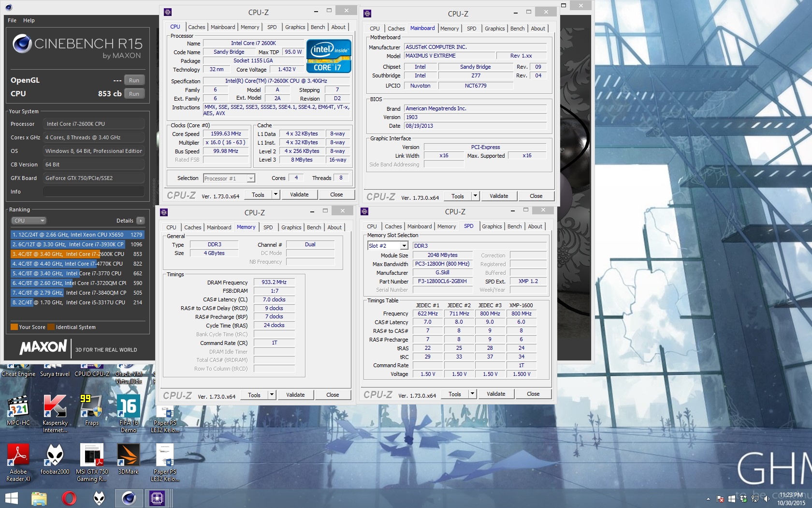Select ranking row i7-4770K score 822
This screenshot has height=508, width=812.
[77, 264]
